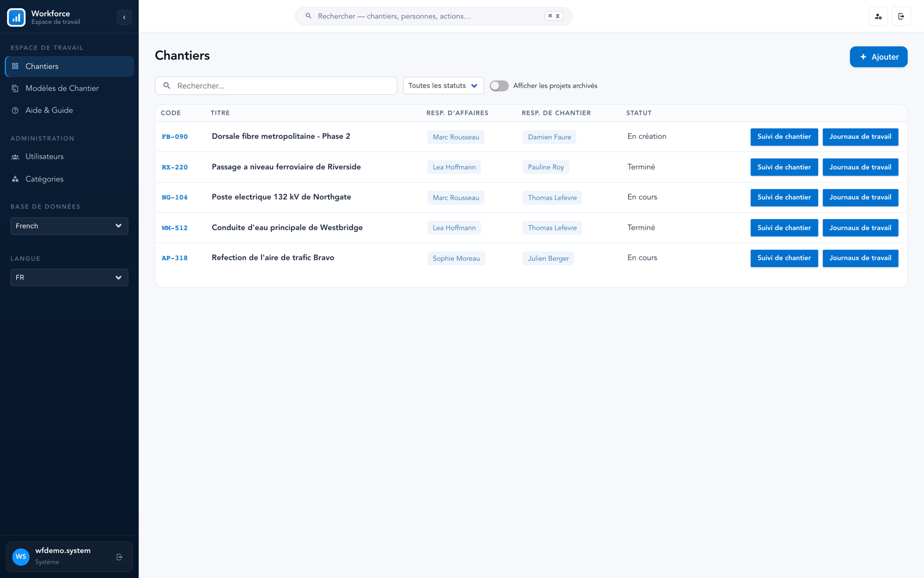Image resolution: width=924 pixels, height=578 pixels.
Task: Click Thomas Lefevre tag in WM-512 row
Action: tap(552, 228)
